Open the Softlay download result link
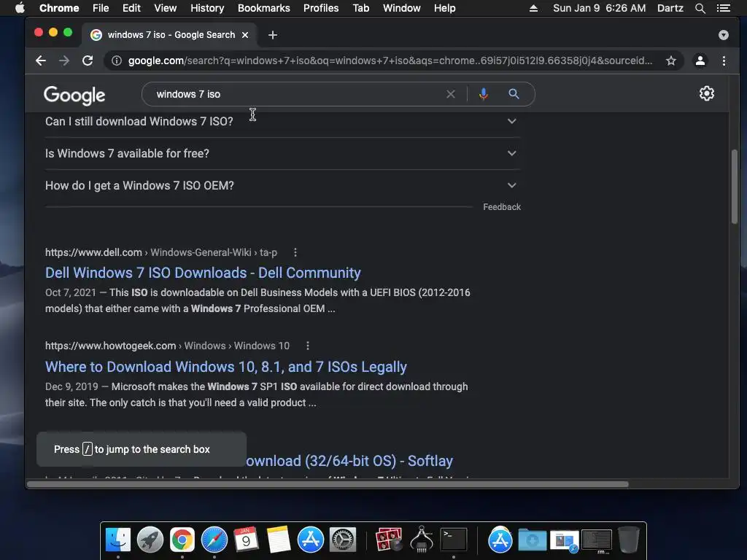The height and width of the screenshot is (560, 747). coord(349,461)
